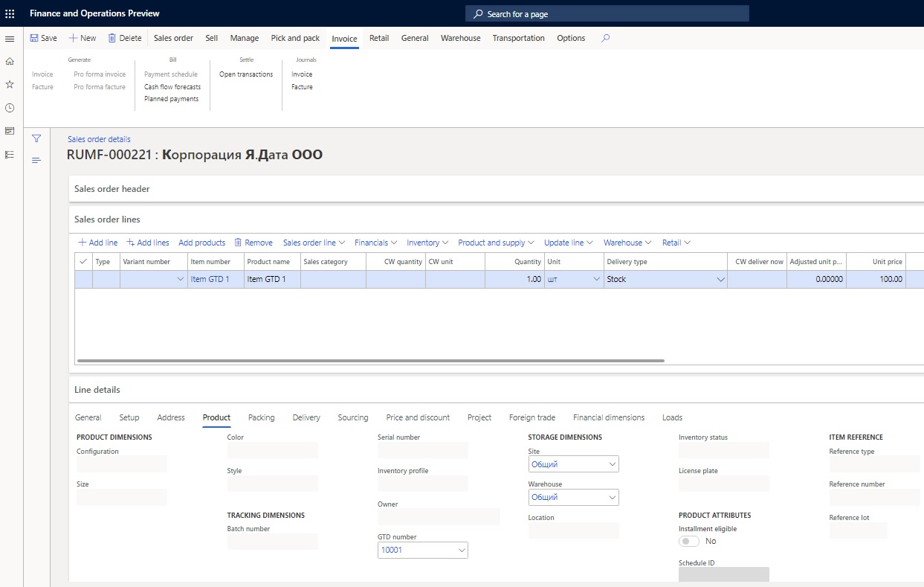Click the Quantity cell showing 1.00
924x587 pixels.
[514, 279]
